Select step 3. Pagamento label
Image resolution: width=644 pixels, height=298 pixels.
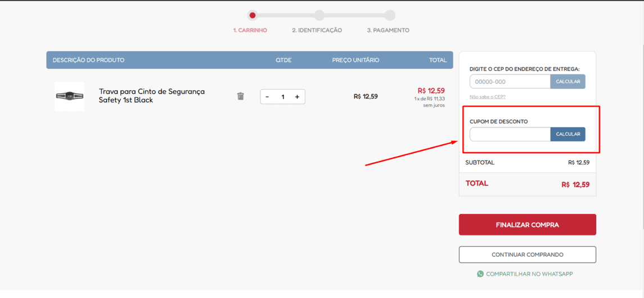388,30
